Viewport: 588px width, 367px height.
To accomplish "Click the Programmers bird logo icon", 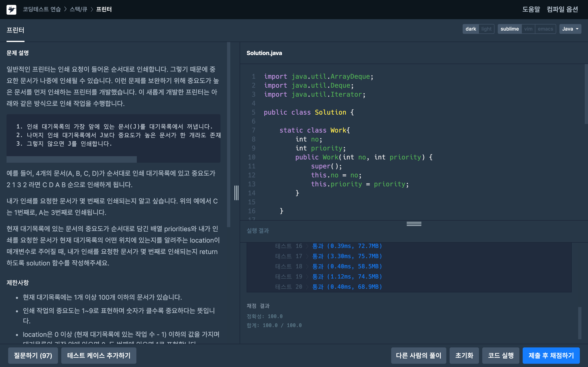I will point(11,9).
